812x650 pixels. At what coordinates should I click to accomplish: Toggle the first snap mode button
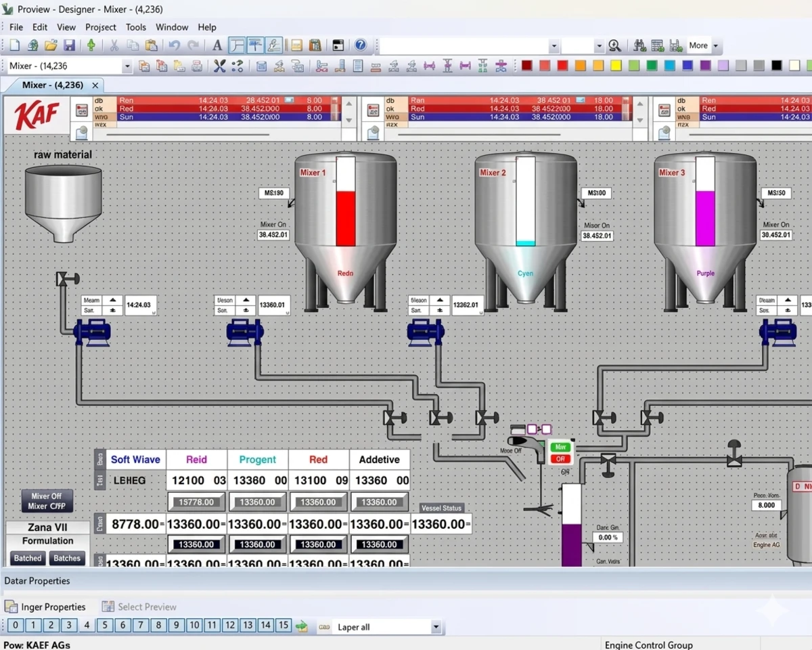tap(237, 45)
